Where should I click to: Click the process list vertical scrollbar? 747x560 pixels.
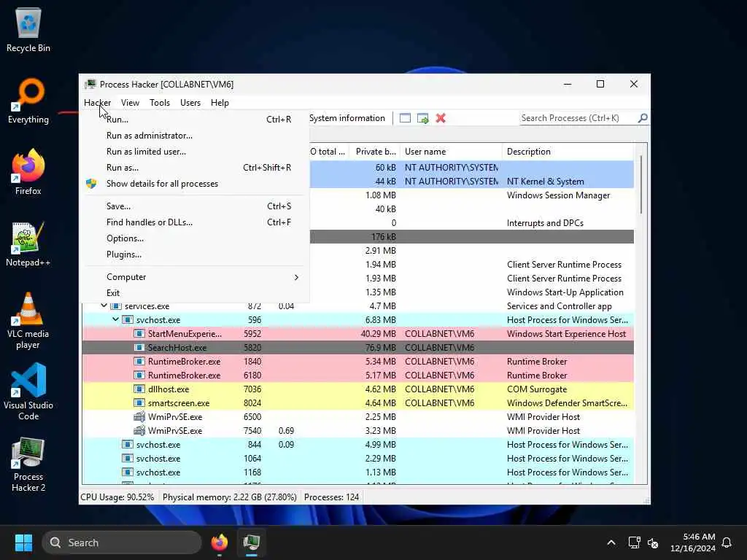point(640,184)
